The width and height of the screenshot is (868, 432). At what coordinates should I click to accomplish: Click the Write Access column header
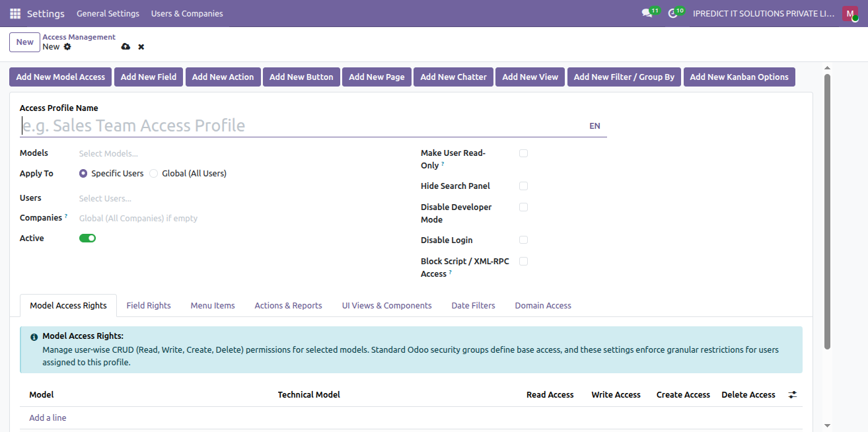(x=616, y=394)
